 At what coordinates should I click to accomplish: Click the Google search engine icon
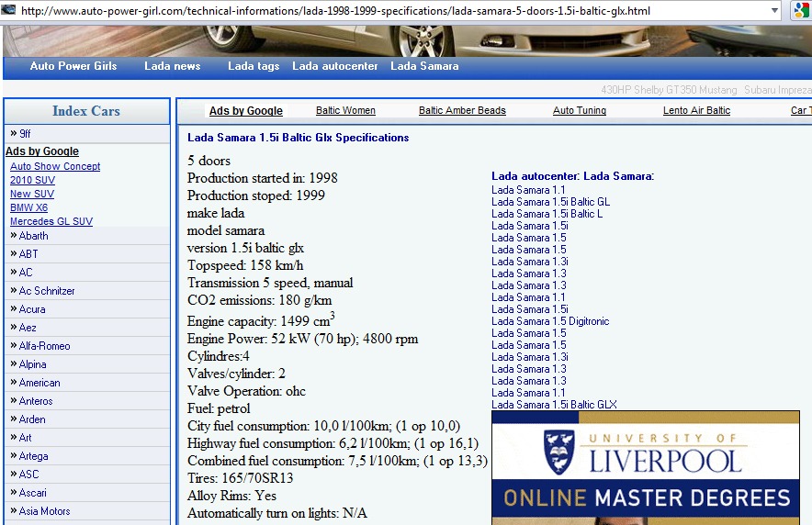802,10
